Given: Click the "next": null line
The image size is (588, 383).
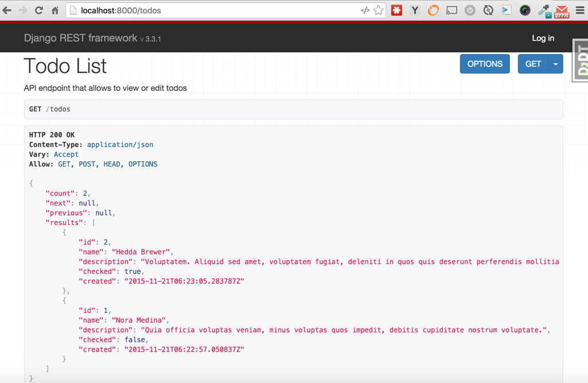Looking at the screenshot, I should click(x=72, y=203).
